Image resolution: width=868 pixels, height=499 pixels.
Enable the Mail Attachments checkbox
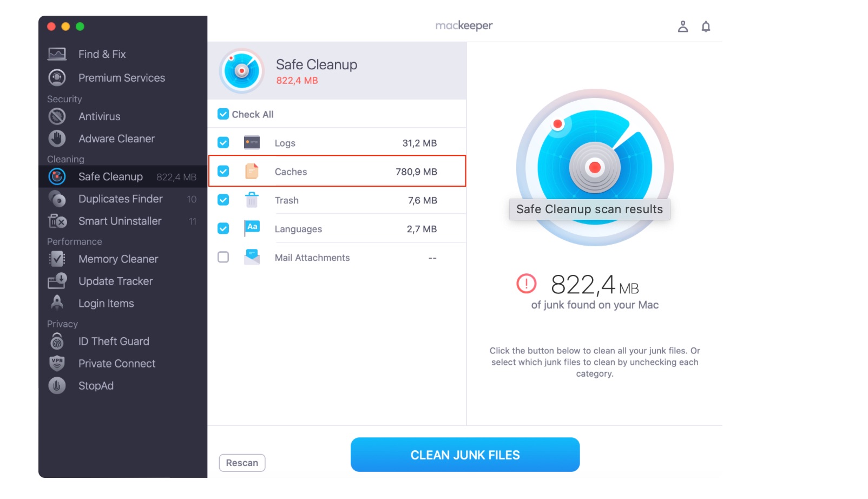(223, 257)
